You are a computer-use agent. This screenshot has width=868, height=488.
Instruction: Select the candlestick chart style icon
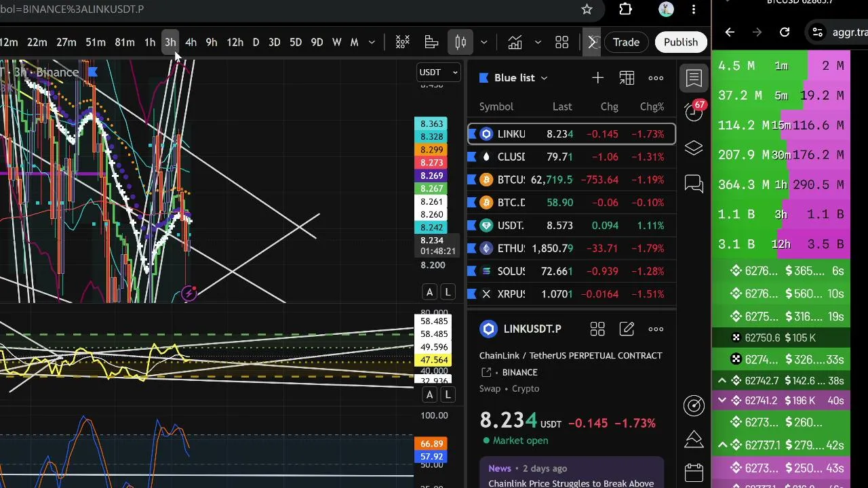pyautogui.click(x=460, y=42)
